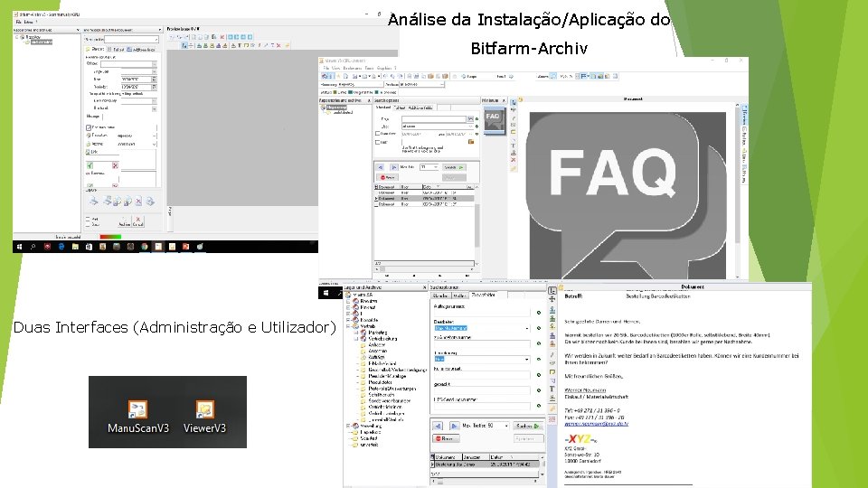Click Auftragsnummer input field
Image resolution: width=868 pixels, height=488 pixels.
[482, 313]
